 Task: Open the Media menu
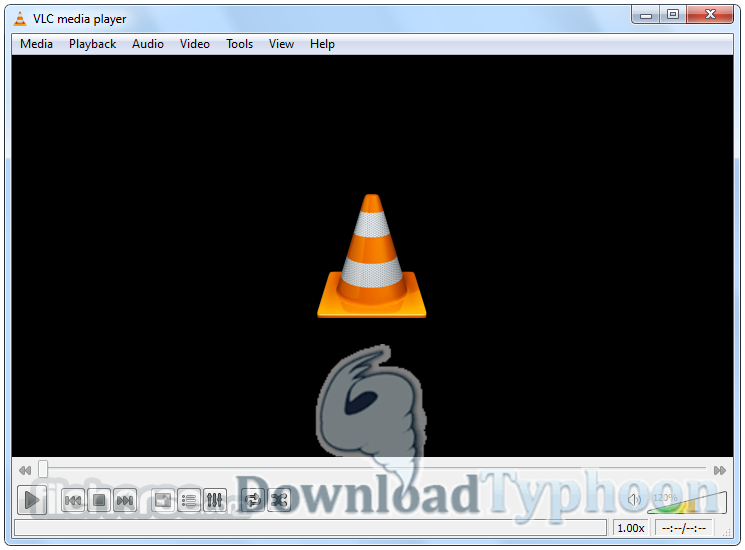click(36, 44)
